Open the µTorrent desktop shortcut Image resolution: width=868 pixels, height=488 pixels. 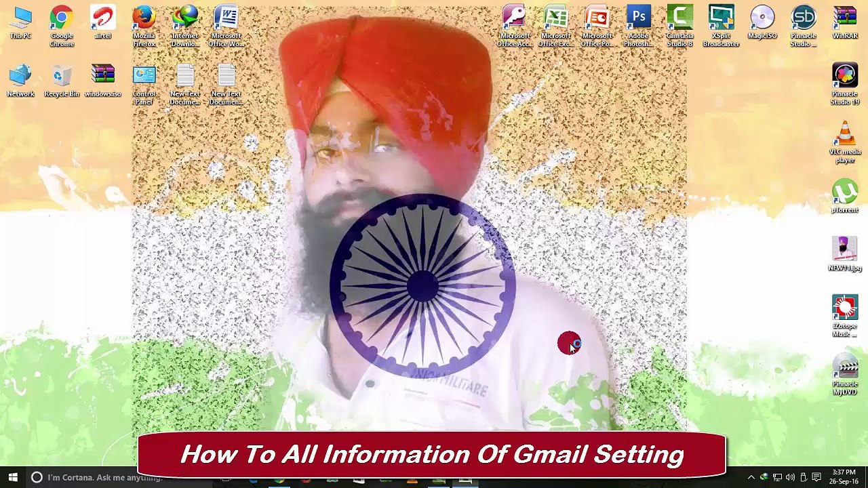pos(845,197)
